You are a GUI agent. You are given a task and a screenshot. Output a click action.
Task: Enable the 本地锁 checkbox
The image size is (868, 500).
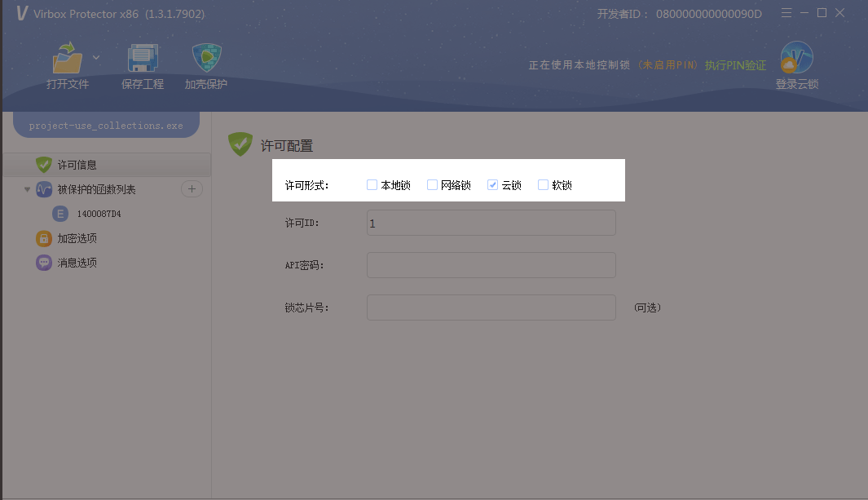coord(372,185)
